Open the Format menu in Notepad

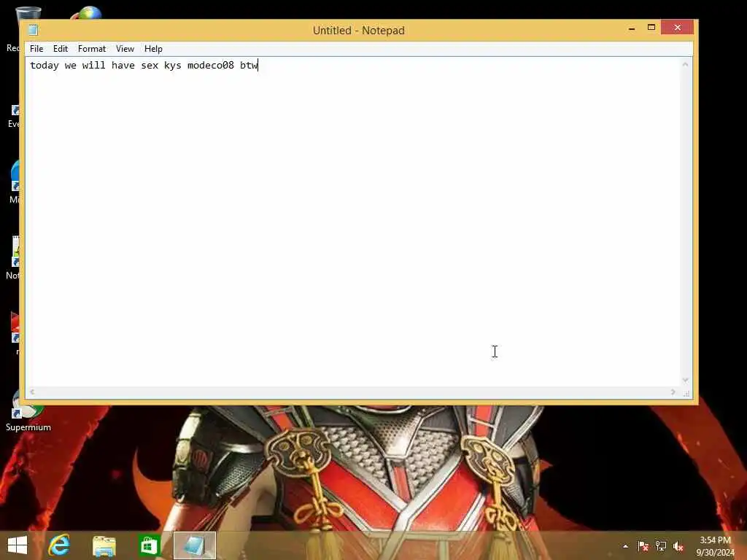91,49
